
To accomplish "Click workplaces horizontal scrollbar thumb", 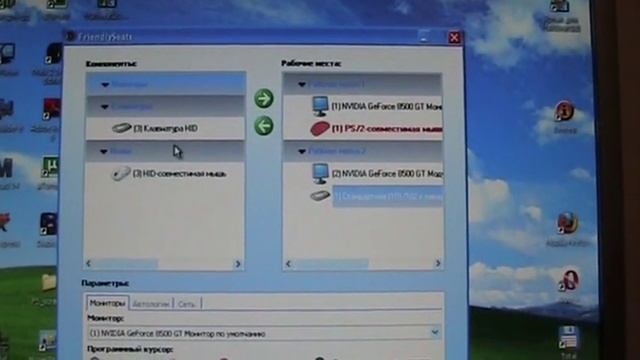I will [331, 264].
